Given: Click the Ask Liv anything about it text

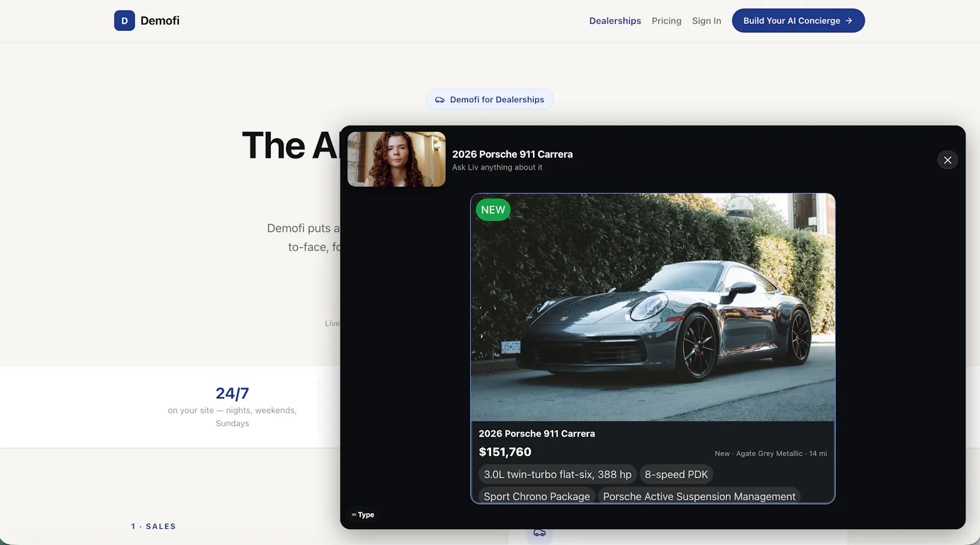Looking at the screenshot, I should coord(497,167).
